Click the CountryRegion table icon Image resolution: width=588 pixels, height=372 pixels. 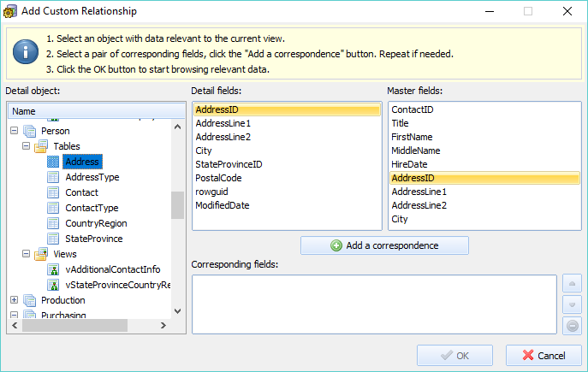pyautogui.click(x=53, y=224)
